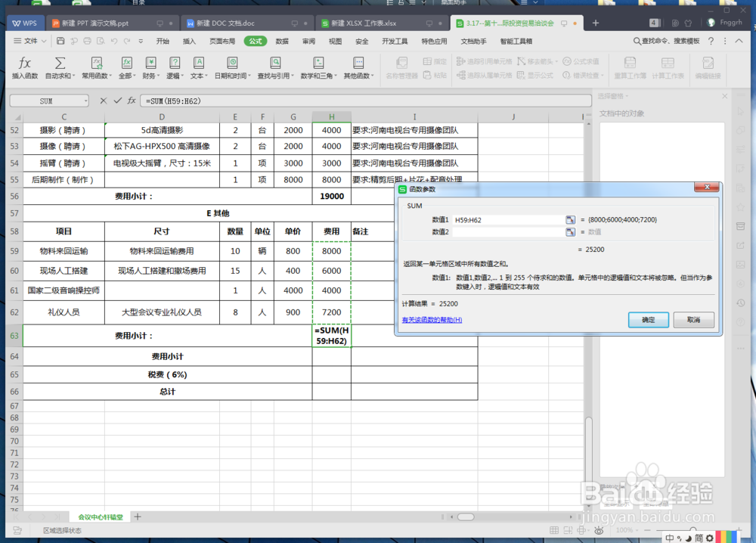Switch to 数据 ribbon tab

[282, 42]
